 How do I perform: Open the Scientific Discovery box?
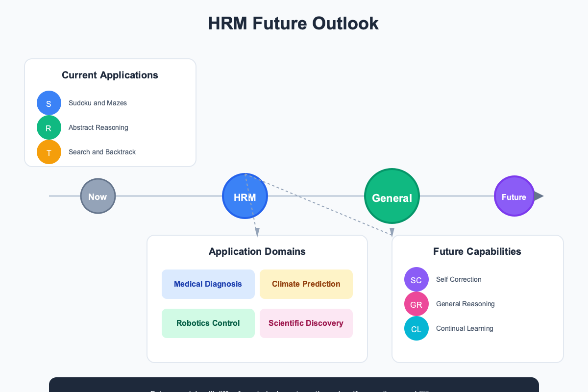[306, 323]
